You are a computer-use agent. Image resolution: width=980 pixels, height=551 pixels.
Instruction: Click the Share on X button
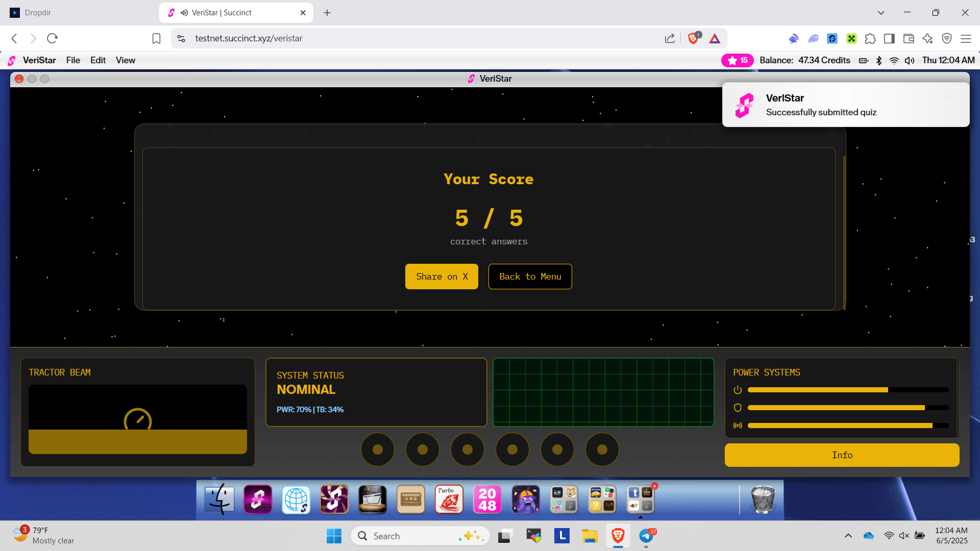click(442, 277)
